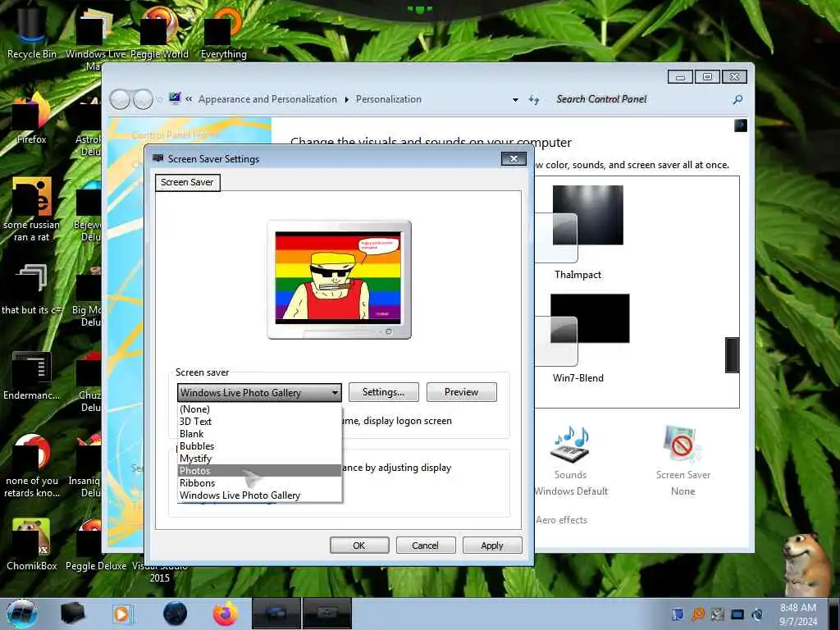Viewport: 840px width, 630px height.
Task: Click the monitor tray icon
Action: [737, 614]
